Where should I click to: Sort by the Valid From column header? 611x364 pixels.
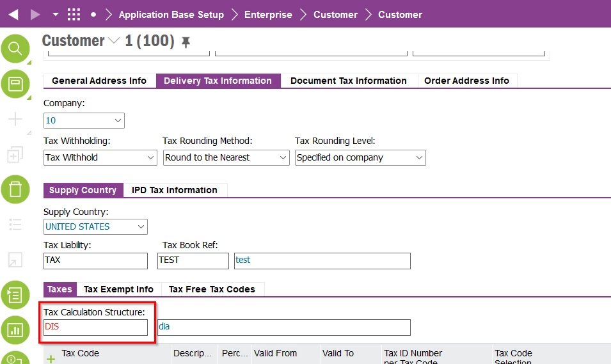(276, 353)
